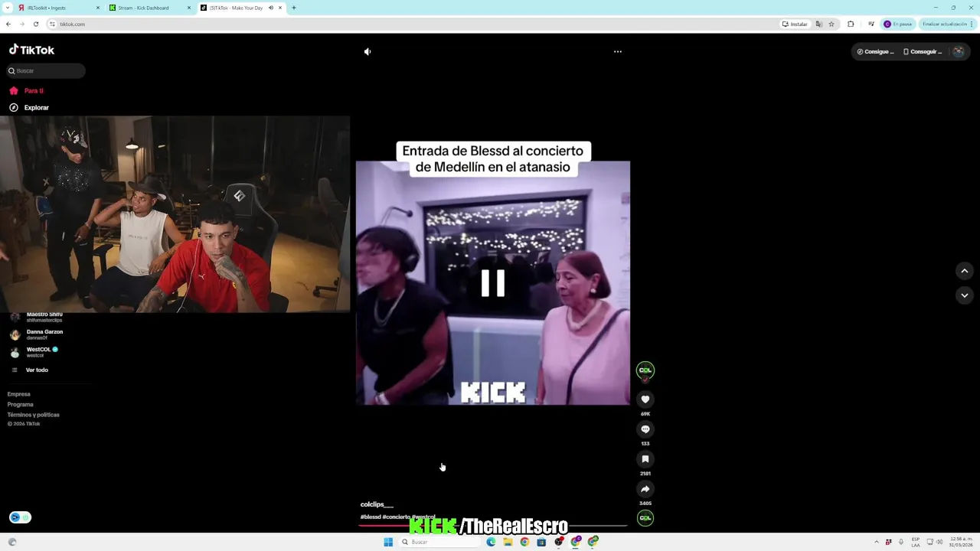Viewport: 980px width, 551px height.
Task: Mute tab audio on TikTok tab
Action: [x=270, y=8]
